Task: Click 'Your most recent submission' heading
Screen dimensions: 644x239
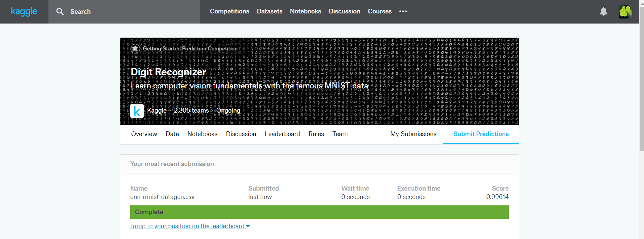Action: (172, 164)
